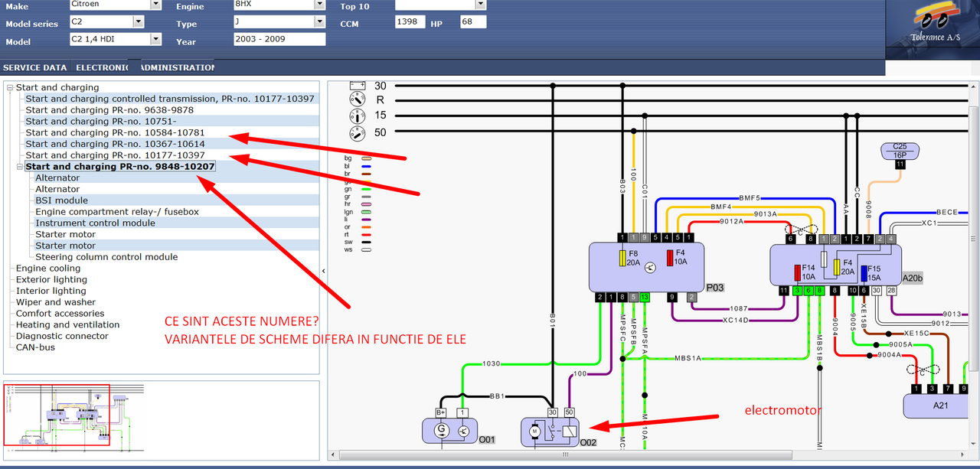Click the battery terminal 30 icon
Viewport: 980px width, 469px height.
click(357, 86)
